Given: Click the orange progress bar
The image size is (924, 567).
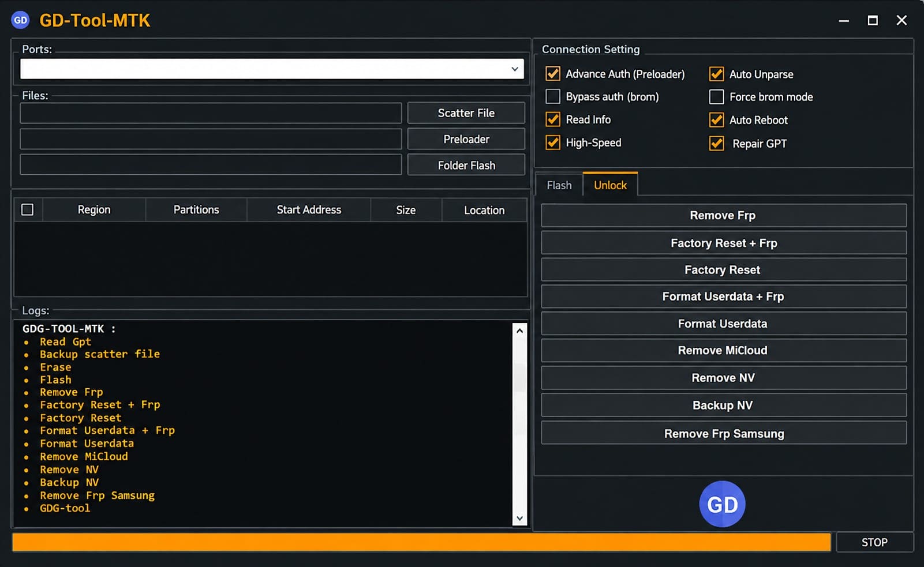Looking at the screenshot, I should click(x=421, y=542).
